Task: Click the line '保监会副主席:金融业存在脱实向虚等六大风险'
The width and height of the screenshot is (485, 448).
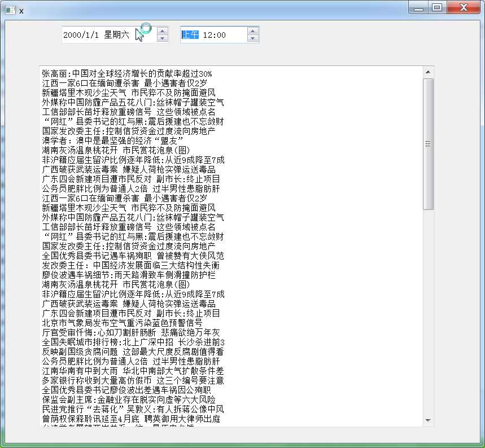Action: 129,399
